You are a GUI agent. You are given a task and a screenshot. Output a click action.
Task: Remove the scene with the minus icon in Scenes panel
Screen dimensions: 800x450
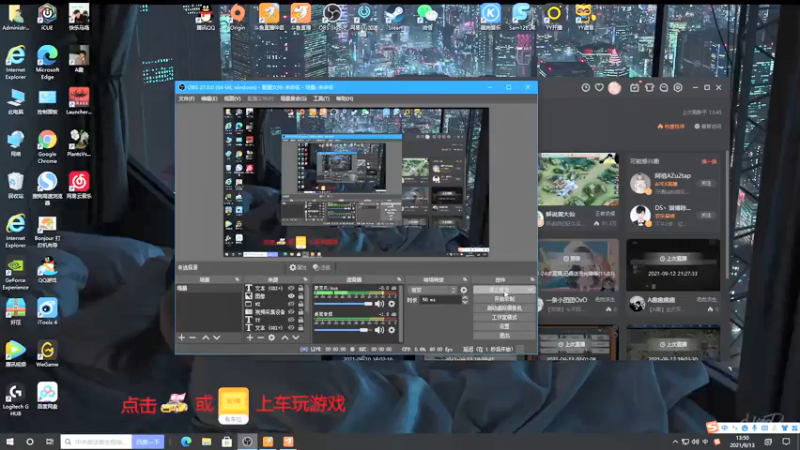click(192, 338)
